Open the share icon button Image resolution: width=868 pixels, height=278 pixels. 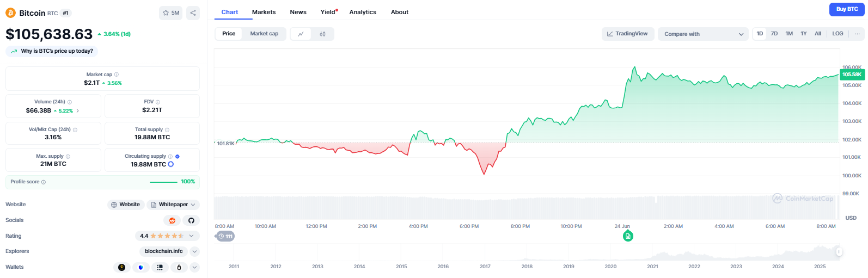coord(193,13)
